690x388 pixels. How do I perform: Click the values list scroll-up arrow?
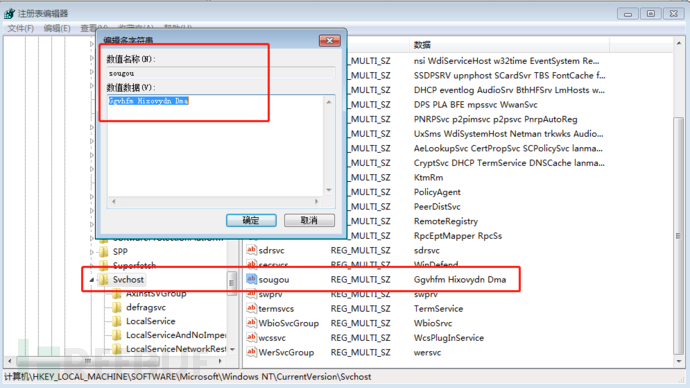coord(679,43)
